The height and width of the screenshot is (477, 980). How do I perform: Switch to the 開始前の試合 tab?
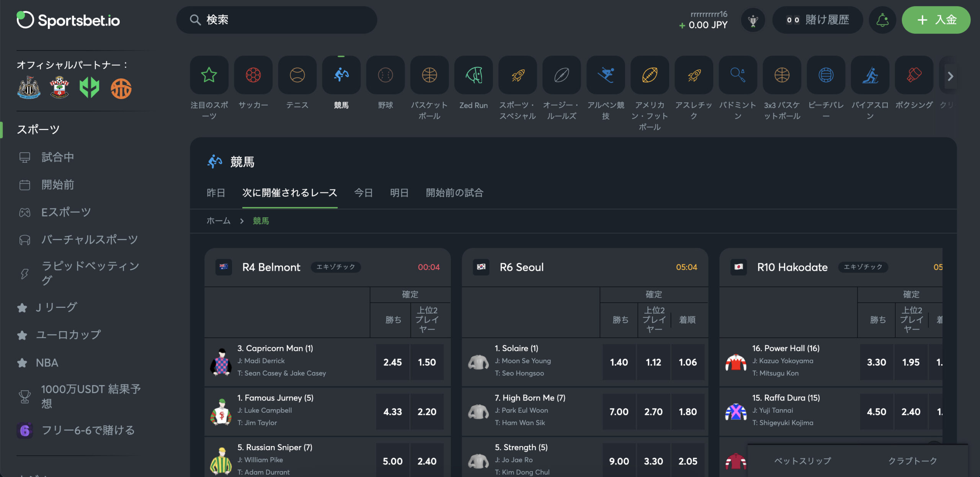(454, 193)
